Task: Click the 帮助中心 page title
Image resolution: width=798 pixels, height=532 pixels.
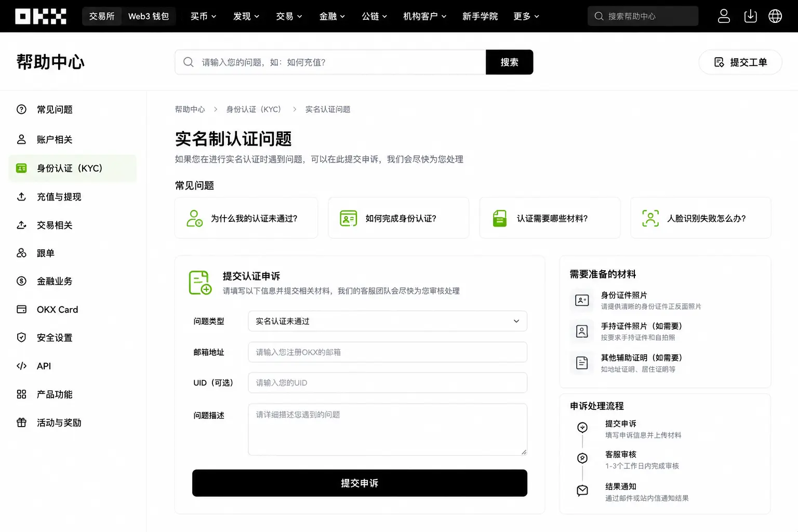Action: click(x=50, y=62)
